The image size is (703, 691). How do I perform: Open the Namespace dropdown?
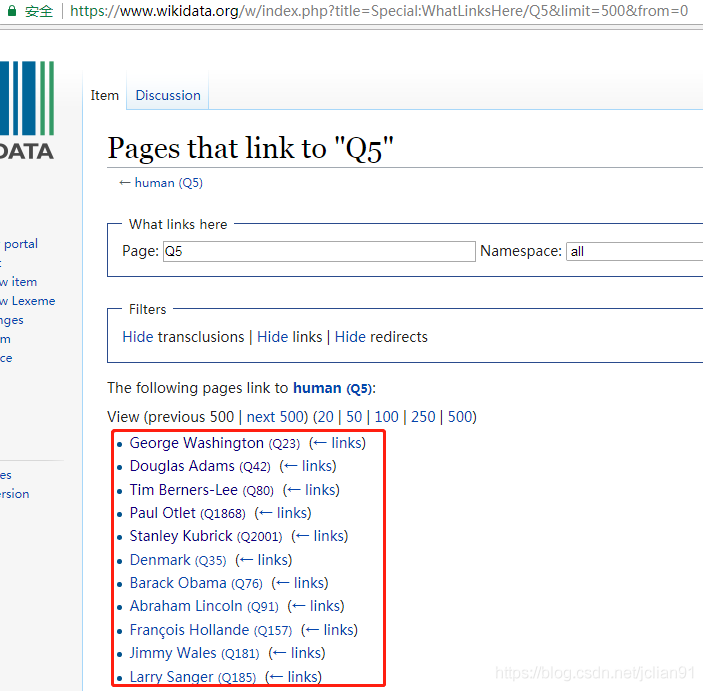634,251
